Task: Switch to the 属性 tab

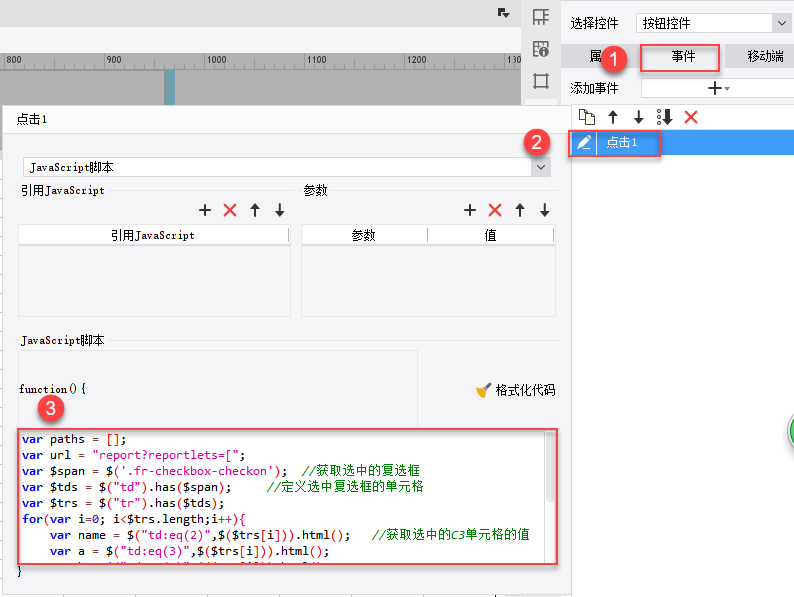Action: coord(598,57)
